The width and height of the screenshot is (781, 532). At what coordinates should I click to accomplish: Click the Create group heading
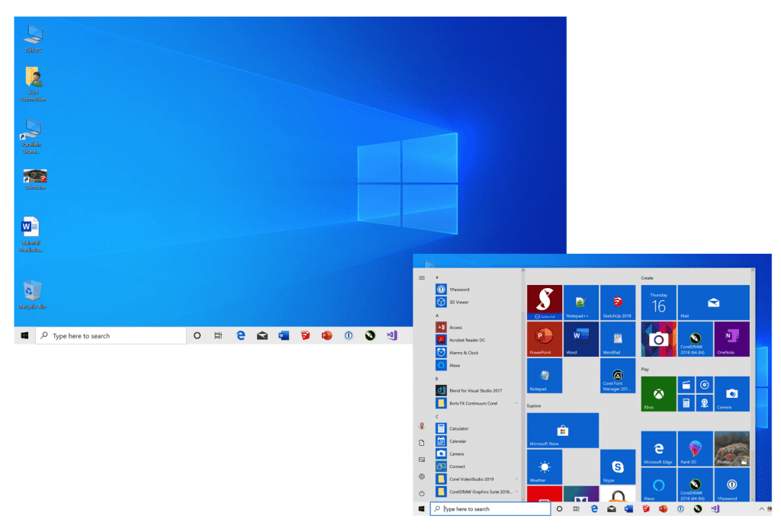[647, 277]
